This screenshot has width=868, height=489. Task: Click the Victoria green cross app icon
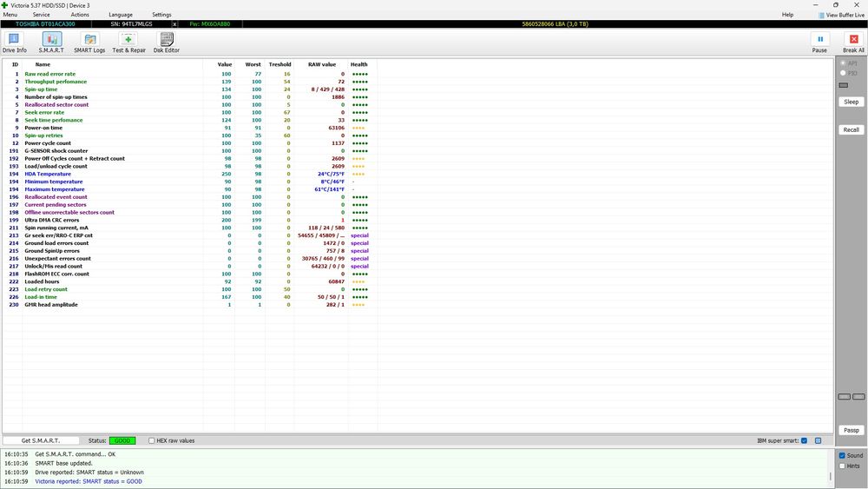tap(4, 5)
